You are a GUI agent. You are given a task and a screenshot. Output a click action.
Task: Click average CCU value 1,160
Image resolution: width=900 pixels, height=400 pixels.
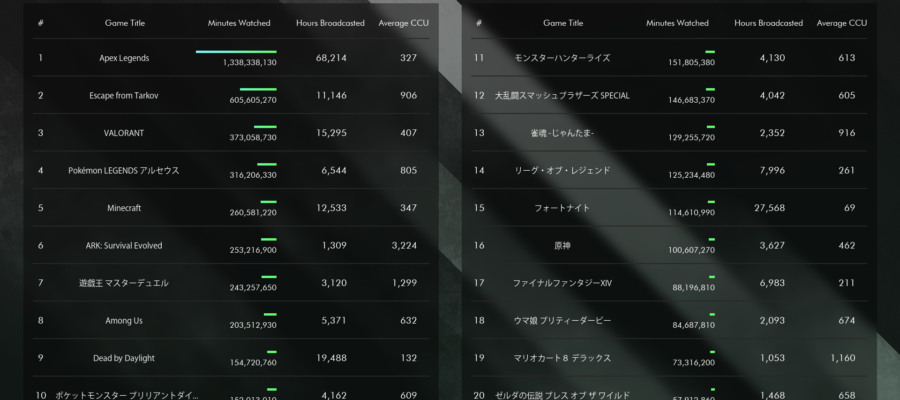coord(843,358)
